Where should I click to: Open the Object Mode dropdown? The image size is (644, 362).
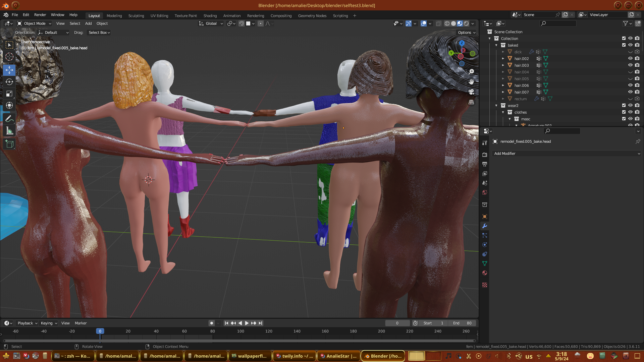pyautogui.click(x=34, y=23)
